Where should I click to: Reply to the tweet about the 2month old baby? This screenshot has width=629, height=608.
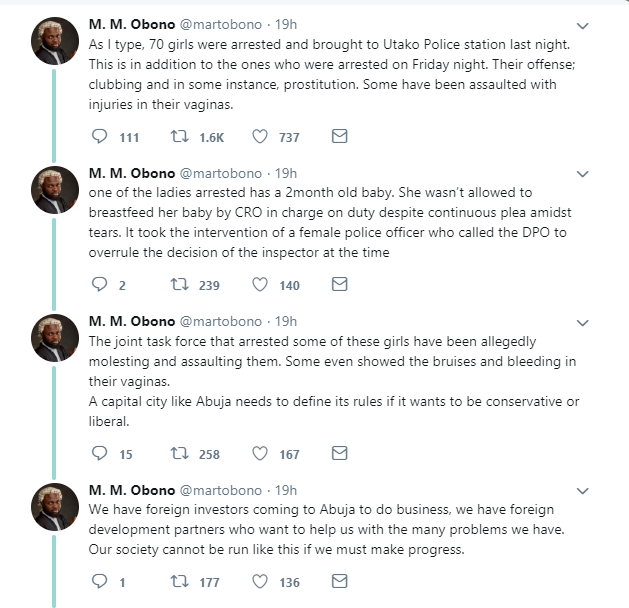pos(99,285)
